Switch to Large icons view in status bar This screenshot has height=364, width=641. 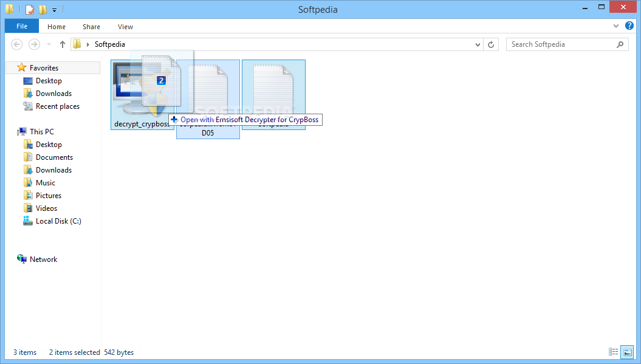627,352
